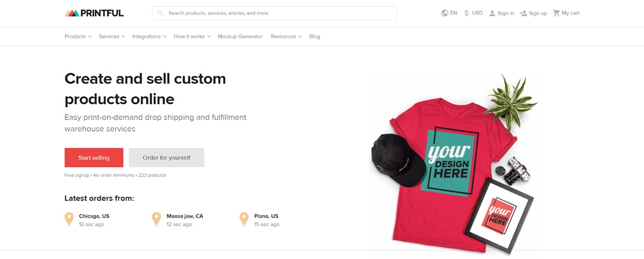Open the Integrations dropdown
This screenshot has width=644, height=259.
pyautogui.click(x=149, y=37)
